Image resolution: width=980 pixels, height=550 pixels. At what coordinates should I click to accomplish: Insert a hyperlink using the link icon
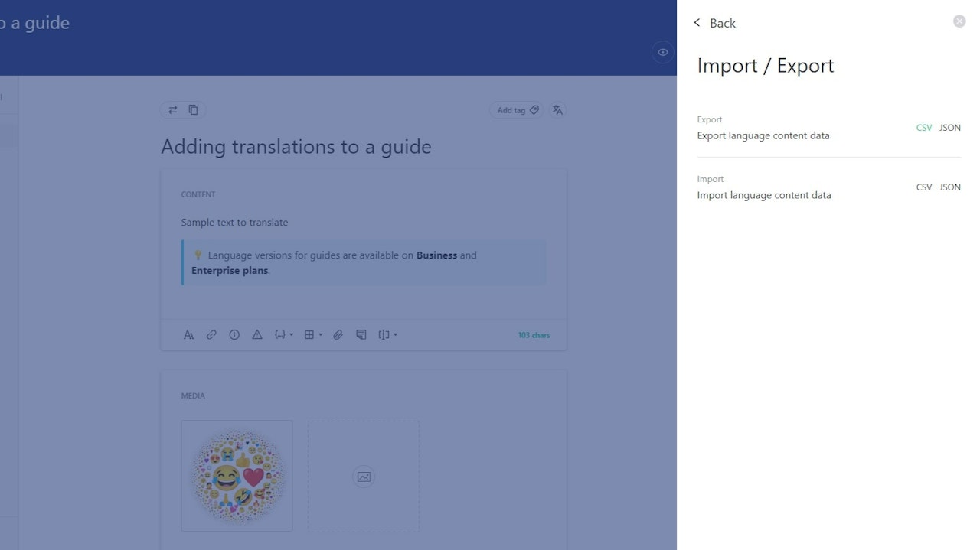click(212, 334)
